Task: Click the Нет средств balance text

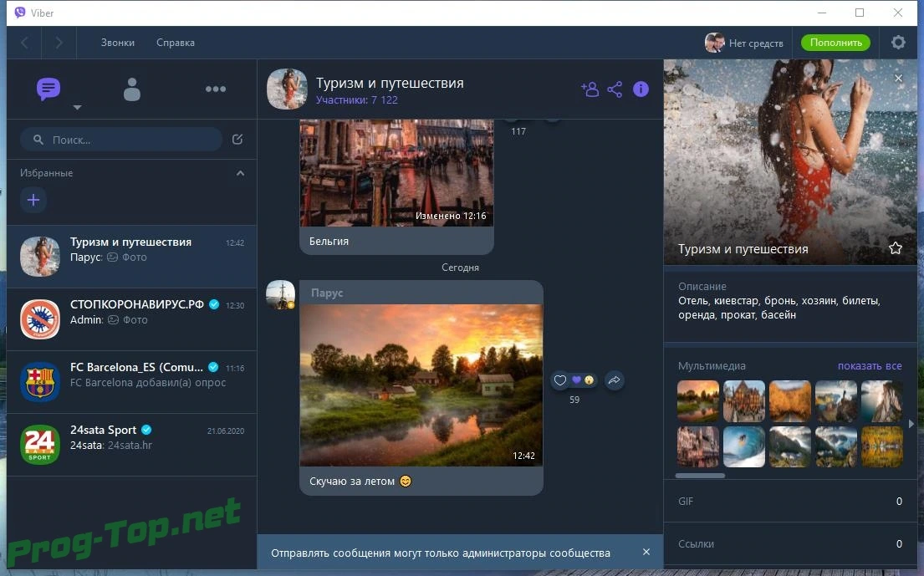Action: click(x=756, y=43)
